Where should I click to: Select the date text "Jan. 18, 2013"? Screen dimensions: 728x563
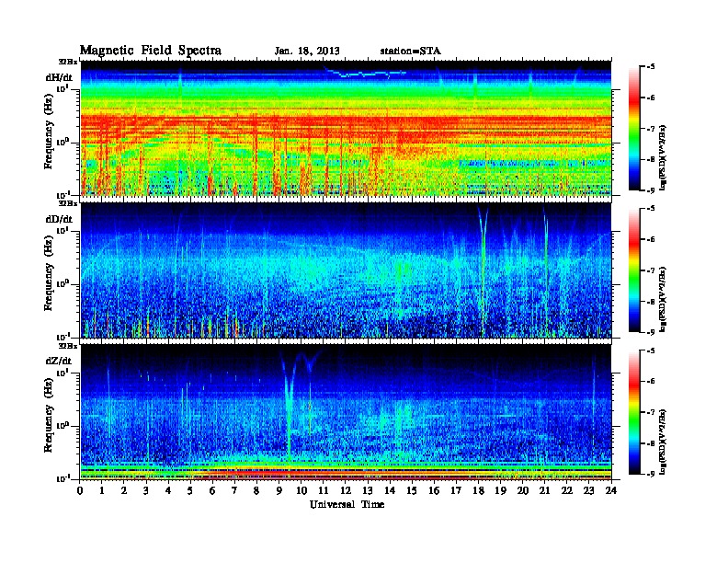pos(307,51)
